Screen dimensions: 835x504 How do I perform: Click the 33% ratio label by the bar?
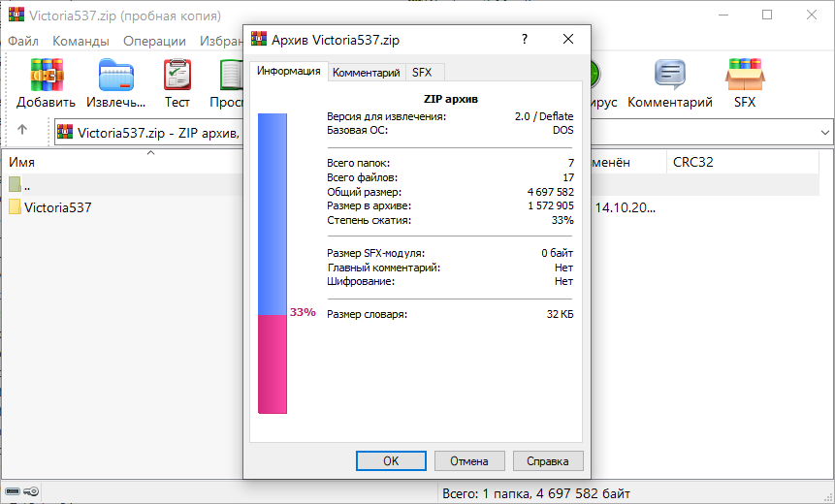[x=303, y=312]
